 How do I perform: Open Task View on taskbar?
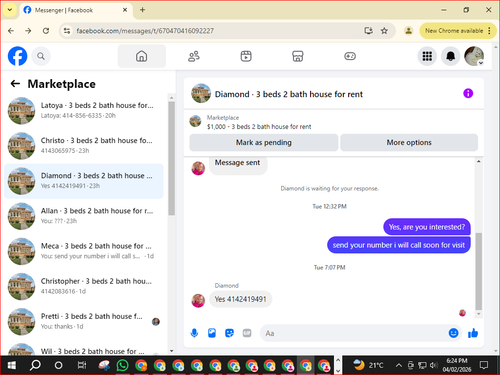click(x=82, y=365)
